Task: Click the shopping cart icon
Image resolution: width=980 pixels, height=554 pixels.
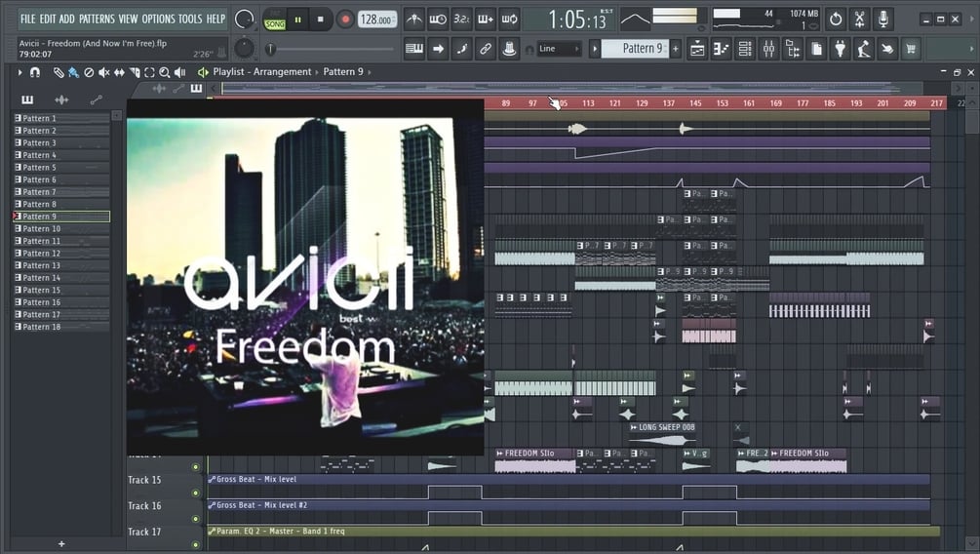Action: tap(911, 49)
